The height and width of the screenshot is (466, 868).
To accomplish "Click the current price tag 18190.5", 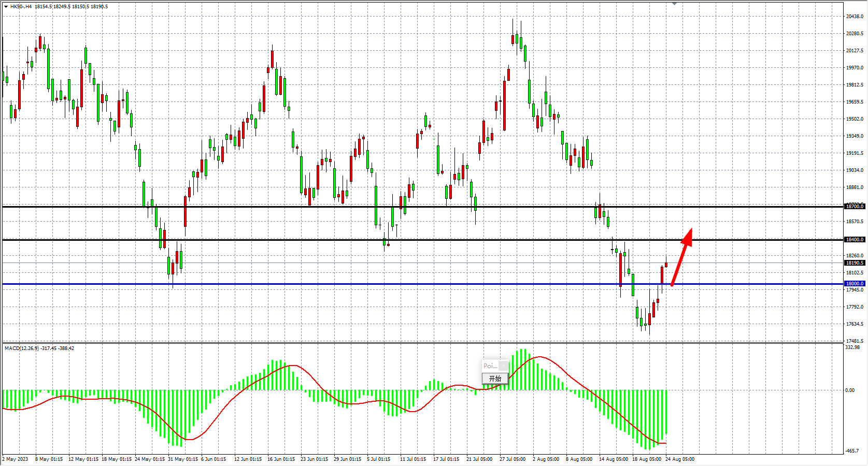I will [855, 263].
